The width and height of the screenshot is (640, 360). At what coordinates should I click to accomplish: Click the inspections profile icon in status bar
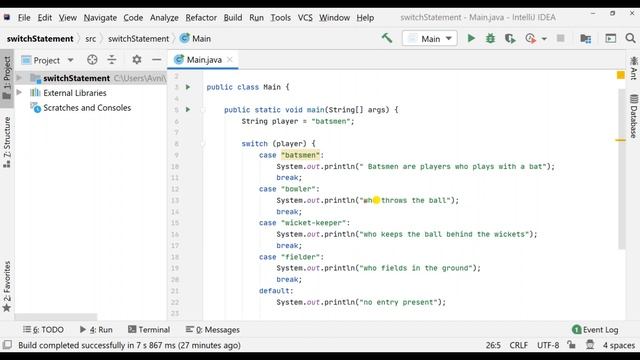590,345
